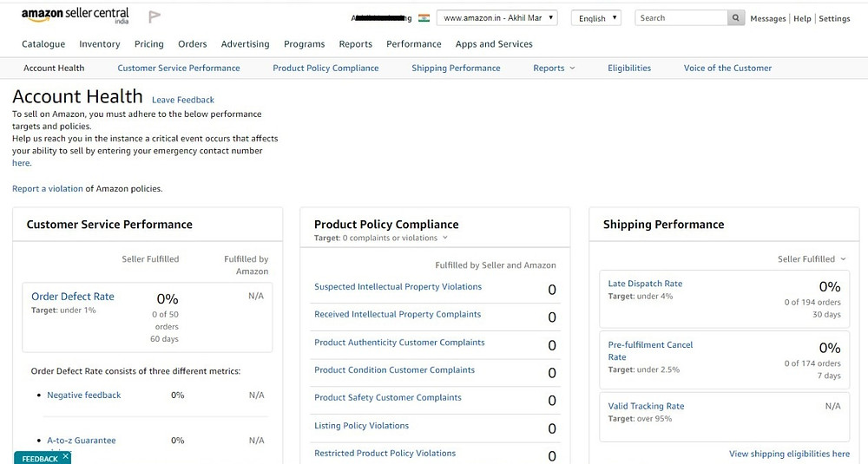This screenshot has height=464, width=868.
Task: Click the grey flag icon near logo
Action: coord(155,16)
